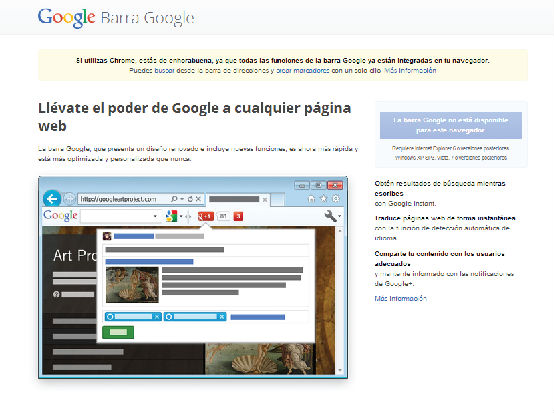554x413 pixels.
Task: Expand the wrench menu dropdown arrow
Action: [x=340, y=216]
